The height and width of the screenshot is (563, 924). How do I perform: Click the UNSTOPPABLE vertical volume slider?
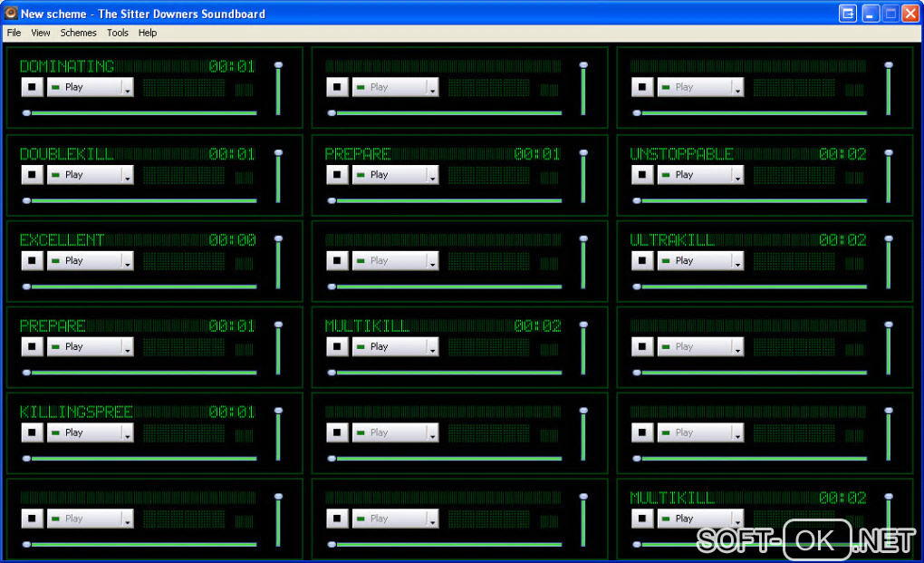[888, 176]
